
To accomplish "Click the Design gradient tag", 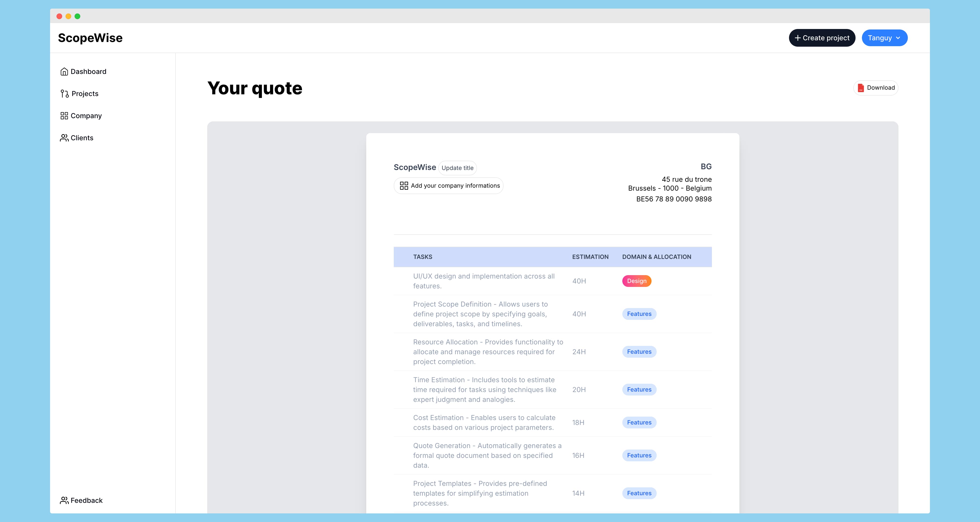I will 637,281.
